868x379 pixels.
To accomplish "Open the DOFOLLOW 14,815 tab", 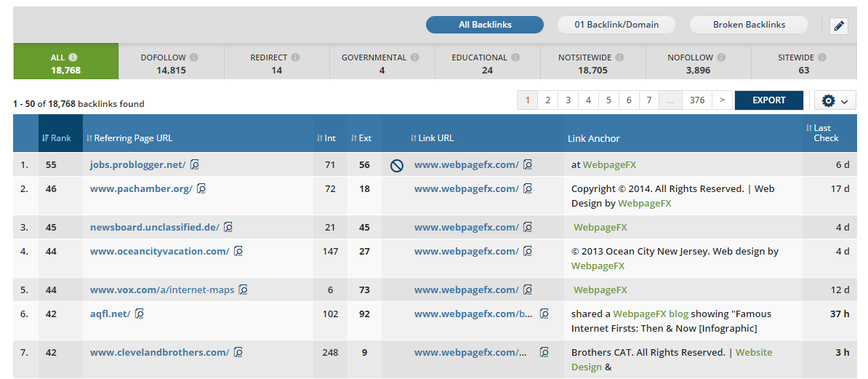I will point(171,63).
